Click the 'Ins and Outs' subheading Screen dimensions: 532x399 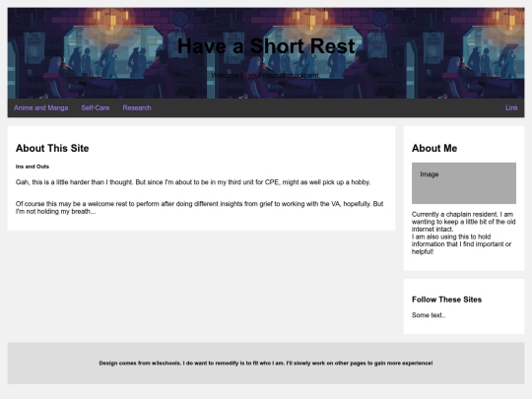33,166
